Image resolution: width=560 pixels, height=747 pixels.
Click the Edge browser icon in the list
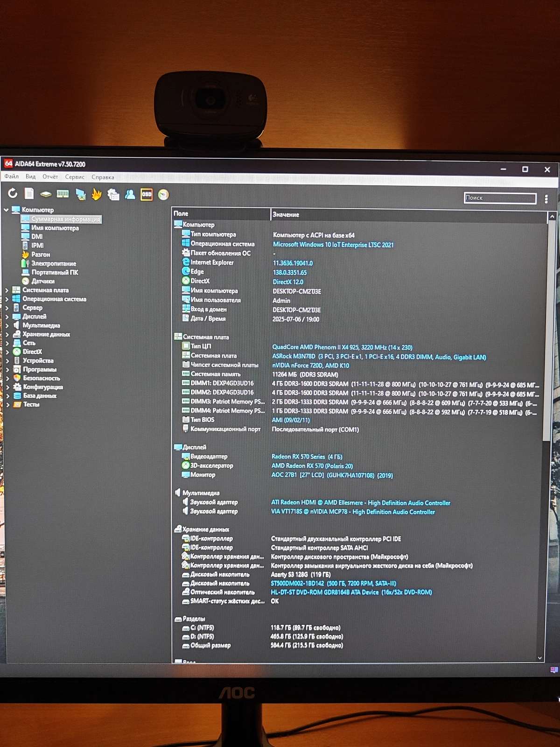click(186, 271)
